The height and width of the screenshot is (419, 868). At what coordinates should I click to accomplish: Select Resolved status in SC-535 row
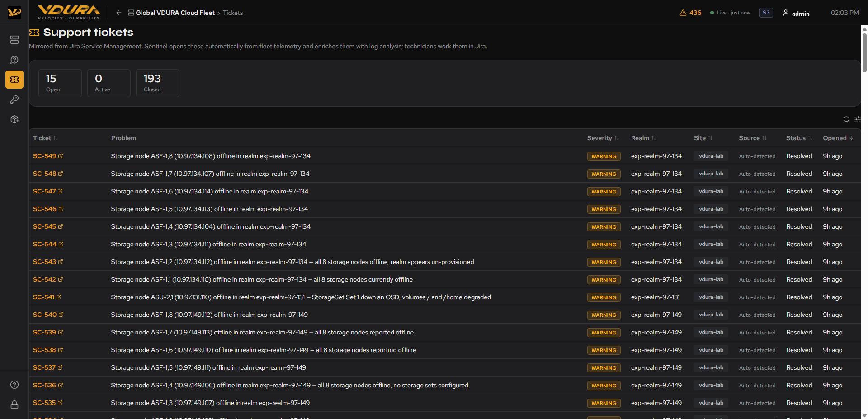[x=799, y=403]
